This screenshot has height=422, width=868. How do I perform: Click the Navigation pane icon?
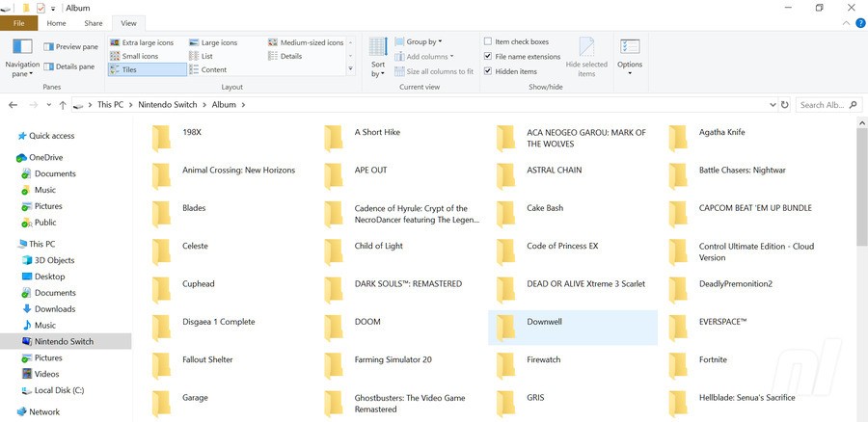point(22,48)
